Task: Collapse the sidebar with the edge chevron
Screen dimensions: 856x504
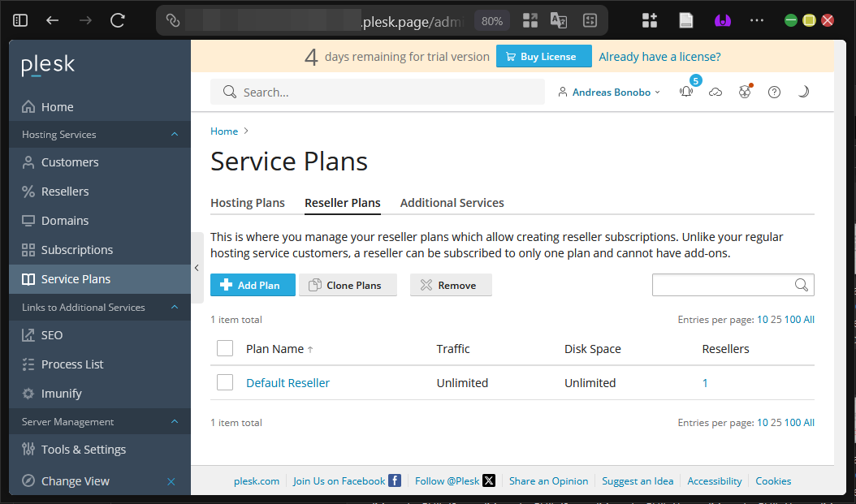Action: (x=197, y=267)
